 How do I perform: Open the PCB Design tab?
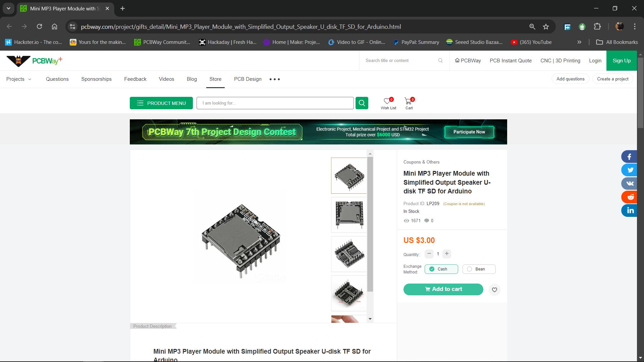[248, 79]
